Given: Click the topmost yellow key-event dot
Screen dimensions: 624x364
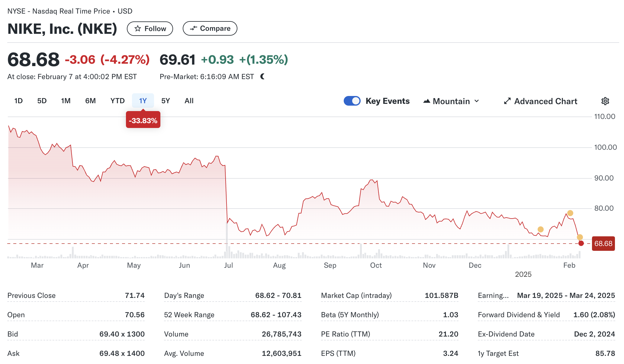Looking at the screenshot, I should tap(570, 213).
